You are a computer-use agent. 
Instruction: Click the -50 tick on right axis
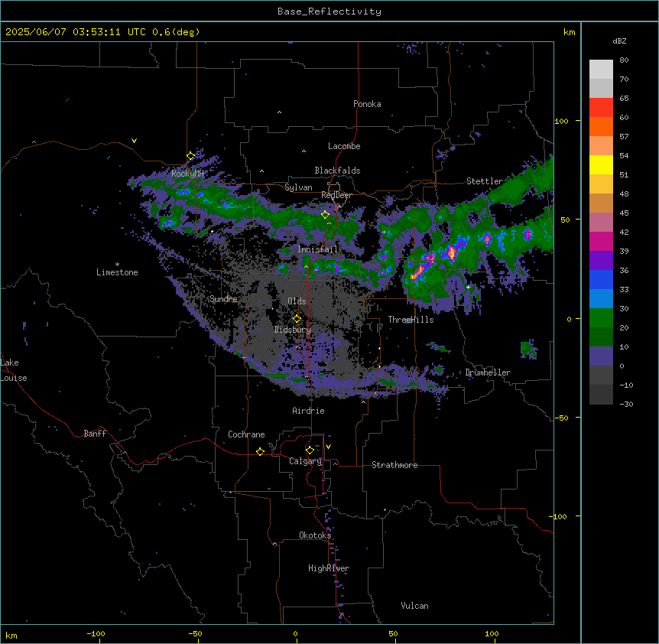point(561,418)
